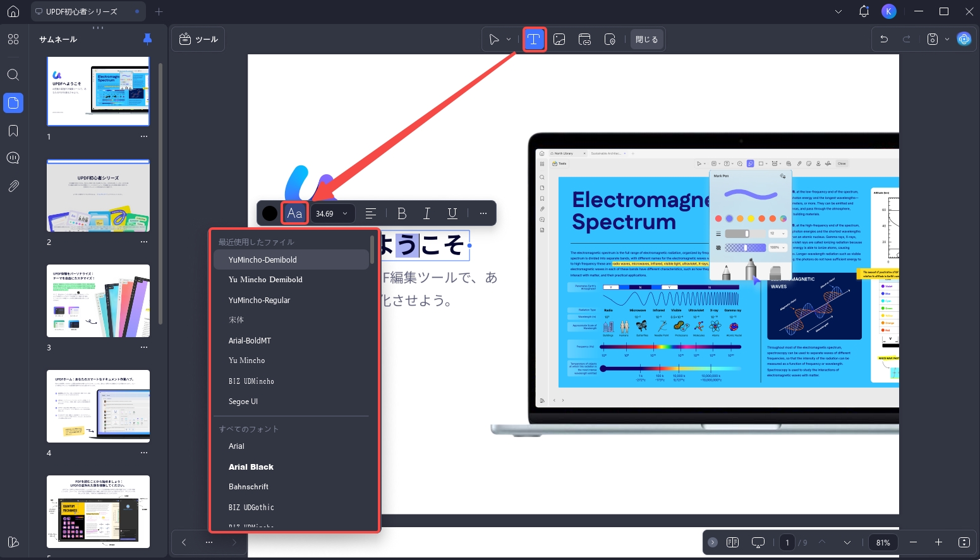Open the comments panel icon in sidebar
The width and height of the screenshot is (980, 560).
[13, 158]
